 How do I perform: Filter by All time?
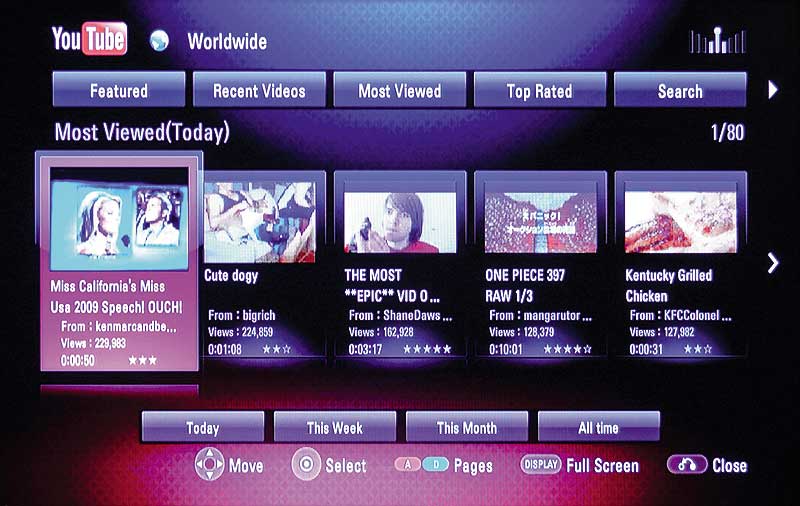point(598,427)
